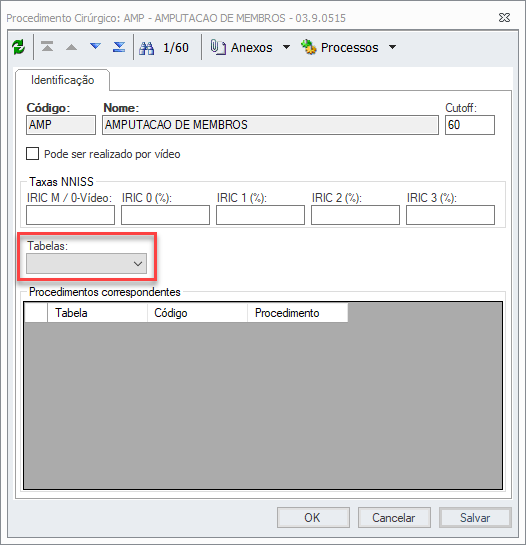526x545 pixels.
Task: Click the Processos toolbar label
Action: tap(349, 48)
